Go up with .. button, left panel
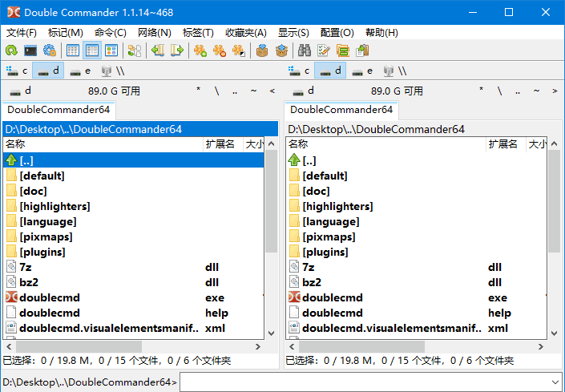 [235, 91]
